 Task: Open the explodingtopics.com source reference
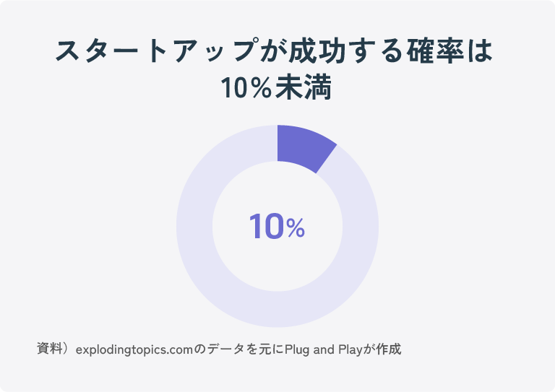[x=134, y=349]
